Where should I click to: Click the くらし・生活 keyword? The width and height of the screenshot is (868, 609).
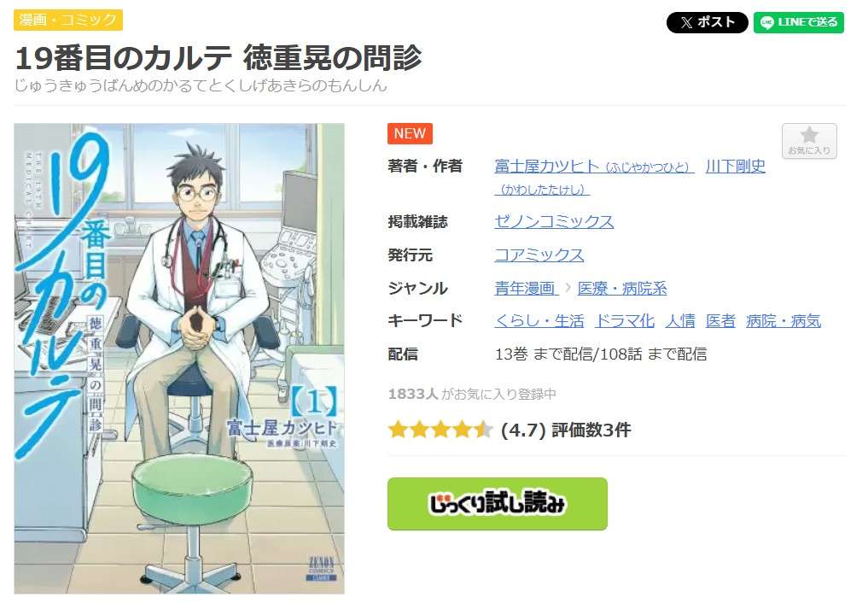tap(539, 321)
